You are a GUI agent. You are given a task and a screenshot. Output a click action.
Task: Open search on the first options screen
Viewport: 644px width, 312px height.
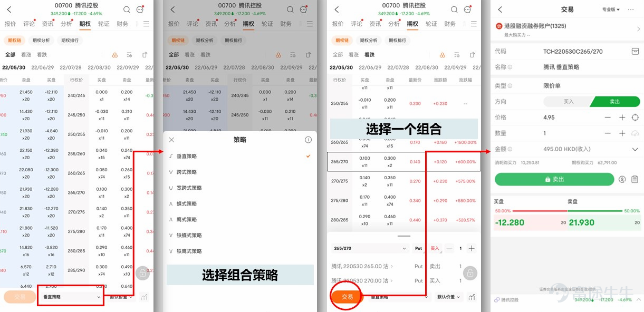[127, 9]
